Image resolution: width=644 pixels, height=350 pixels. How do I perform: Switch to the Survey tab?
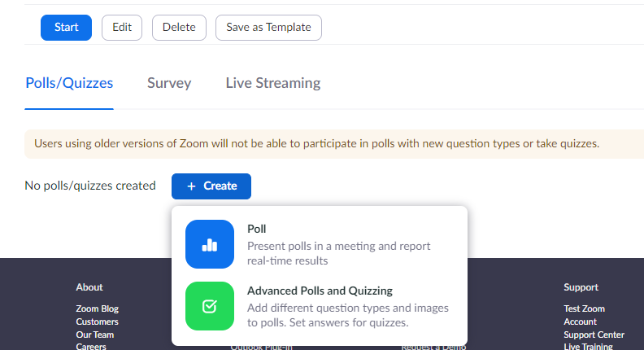[169, 83]
